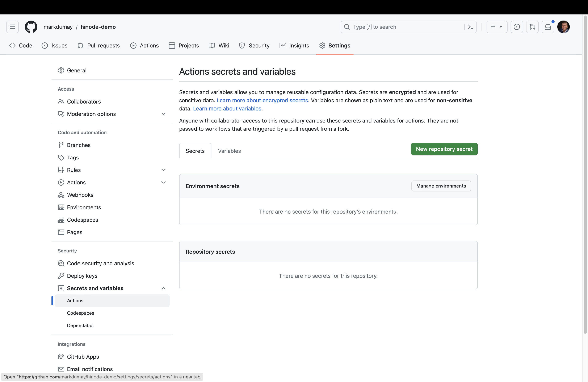Image resolution: width=588 pixels, height=382 pixels.
Task: Open Deploy keys settings
Action: [x=82, y=276]
